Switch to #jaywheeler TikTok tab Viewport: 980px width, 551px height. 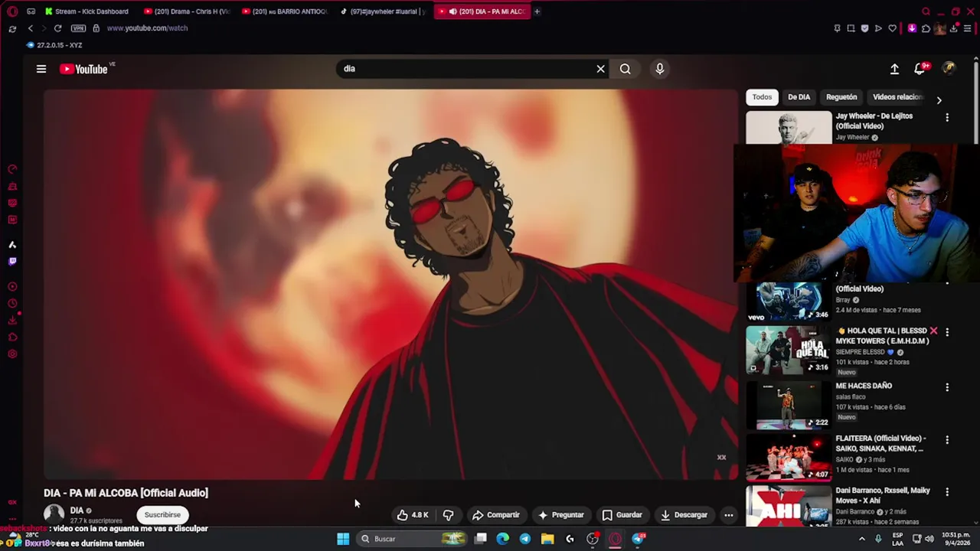384,11
